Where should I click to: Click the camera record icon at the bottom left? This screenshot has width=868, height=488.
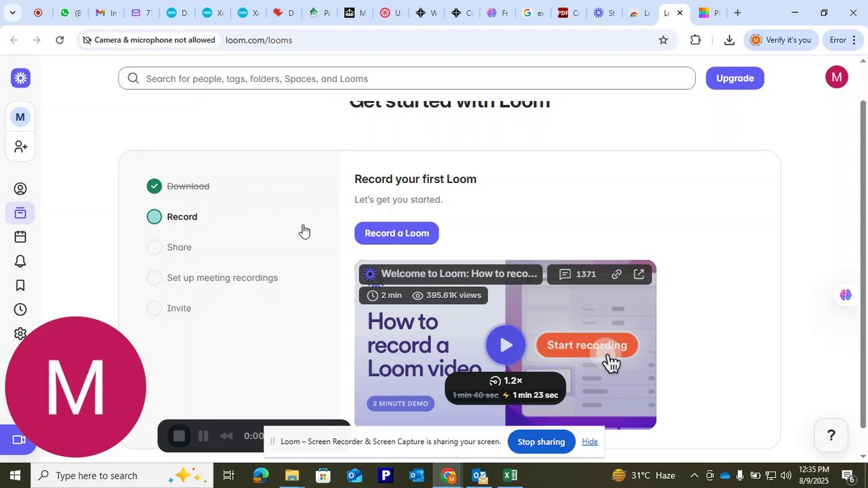[x=19, y=440]
